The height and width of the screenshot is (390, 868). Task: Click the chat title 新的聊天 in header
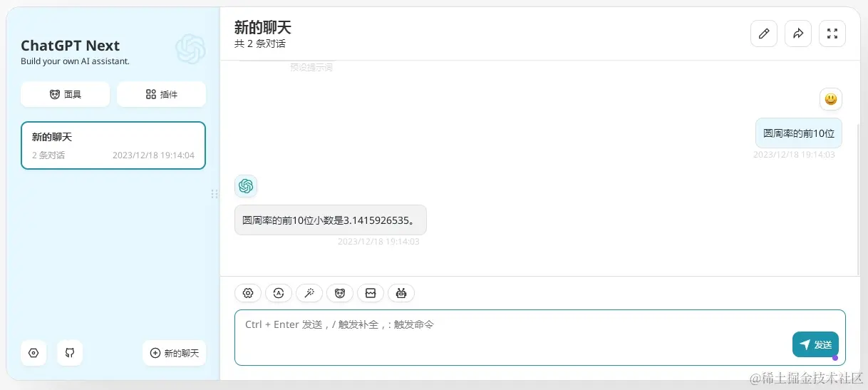point(263,28)
